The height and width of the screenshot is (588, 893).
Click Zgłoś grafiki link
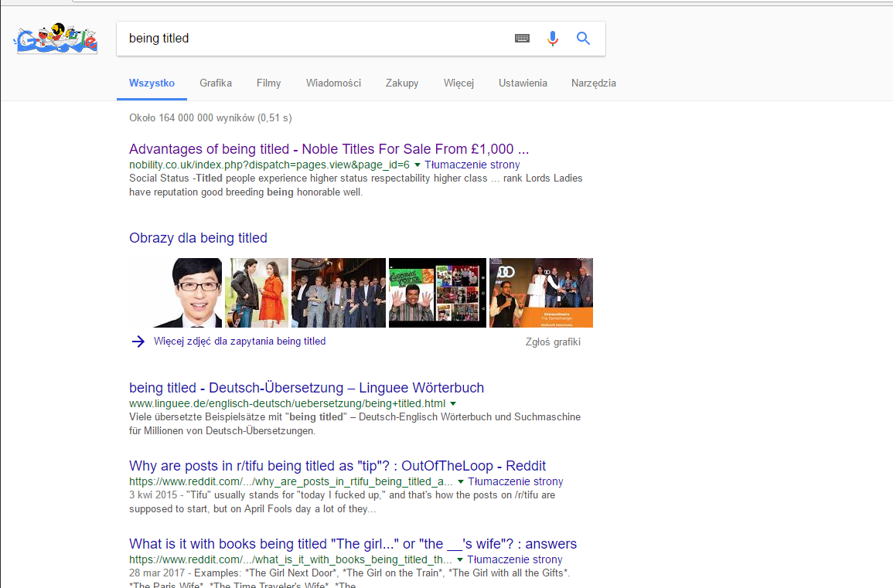553,342
